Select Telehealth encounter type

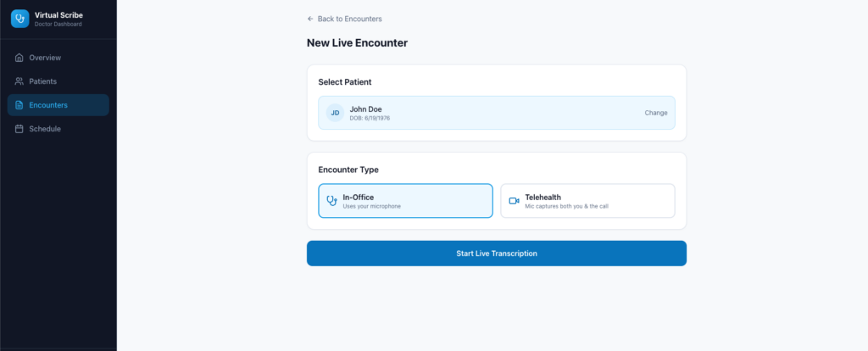click(x=587, y=201)
